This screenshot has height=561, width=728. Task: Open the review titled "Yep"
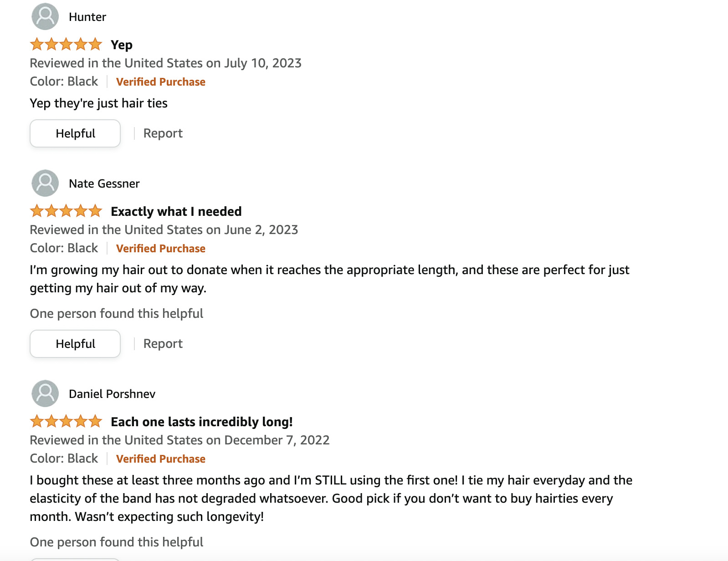122,45
